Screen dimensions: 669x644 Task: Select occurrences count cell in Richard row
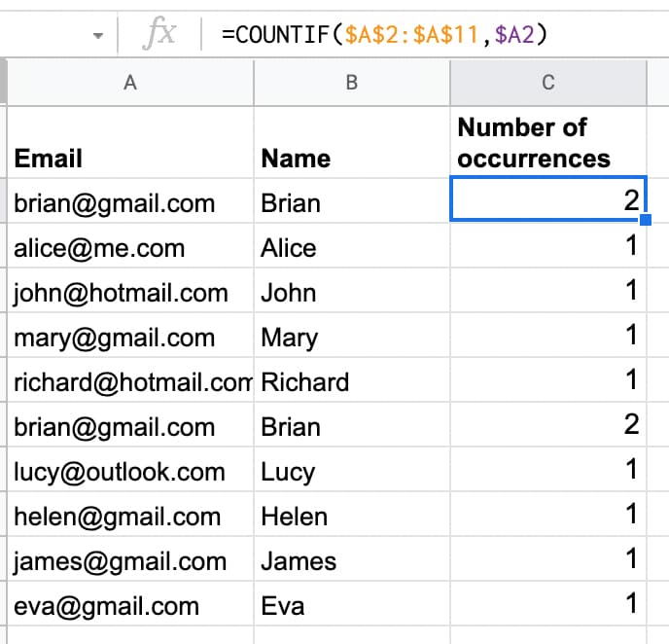pos(548,379)
